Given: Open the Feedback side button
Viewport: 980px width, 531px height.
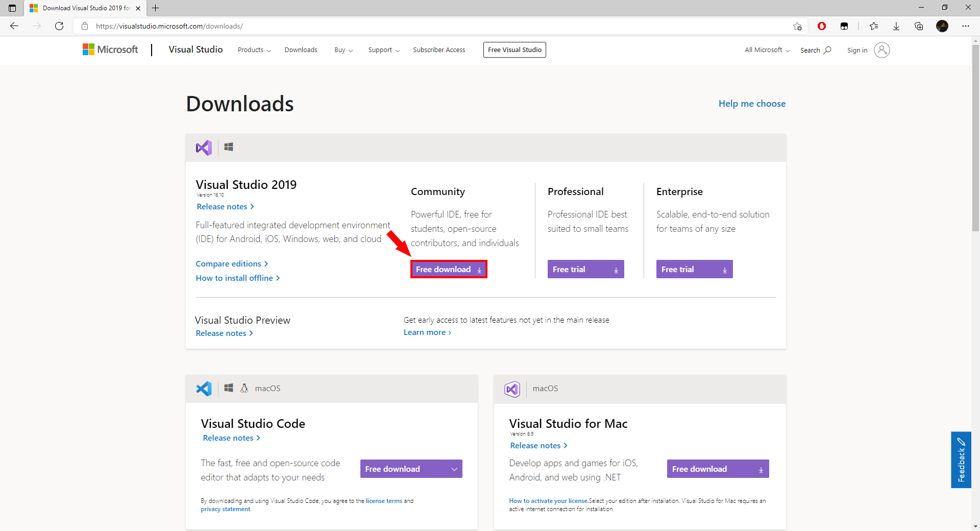Looking at the screenshot, I should click(961, 460).
